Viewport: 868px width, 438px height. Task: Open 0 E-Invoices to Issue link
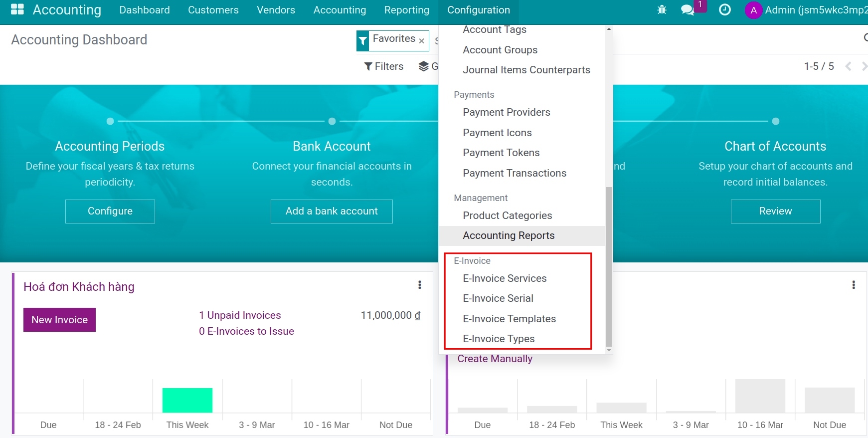[x=246, y=331]
